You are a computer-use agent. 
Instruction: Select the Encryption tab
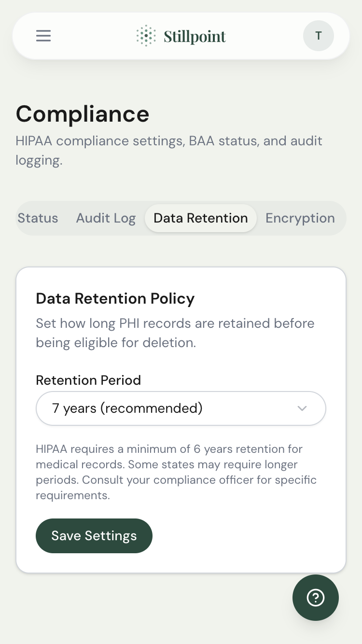(x=300, y=218)
